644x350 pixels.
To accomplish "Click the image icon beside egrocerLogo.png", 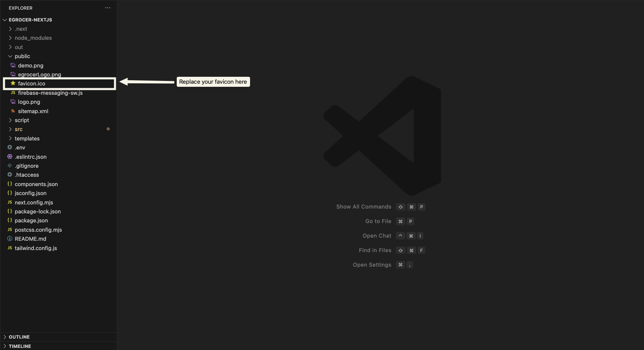I will [13, 74].
